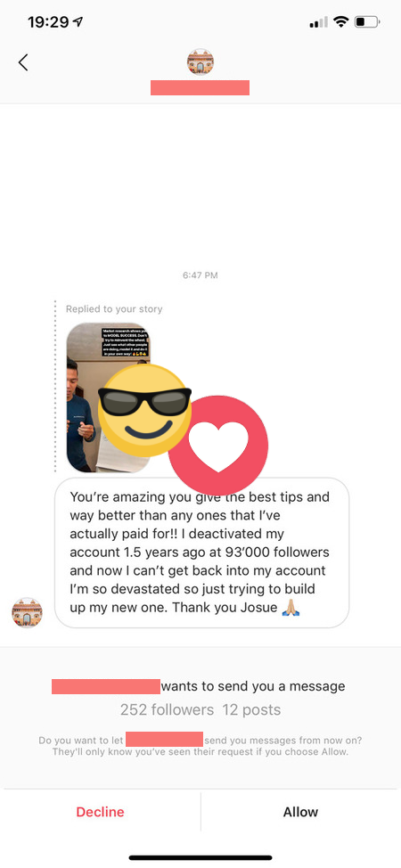Tap the 12 posts count
This screenshot has height=868, width=401.
[x=251, y=709]
